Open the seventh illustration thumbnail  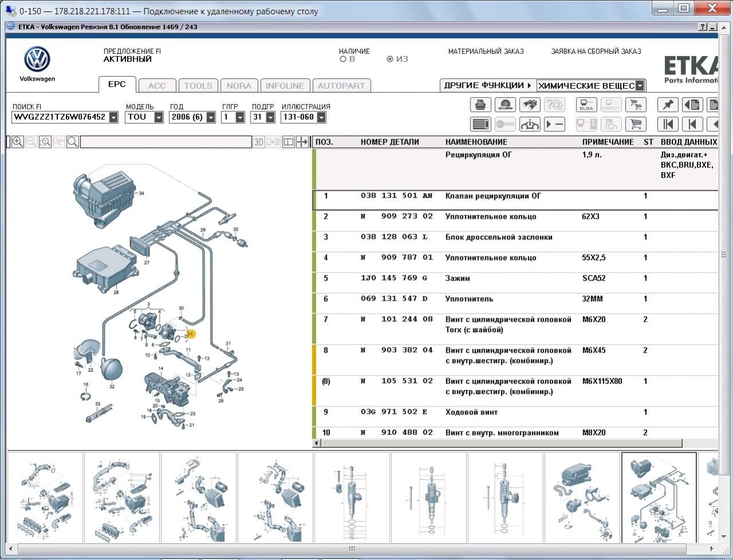tap(505, 497)
